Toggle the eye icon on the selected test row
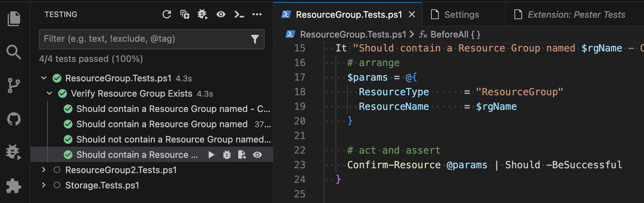This screenshot has height=203, width=644. (257, 155)
